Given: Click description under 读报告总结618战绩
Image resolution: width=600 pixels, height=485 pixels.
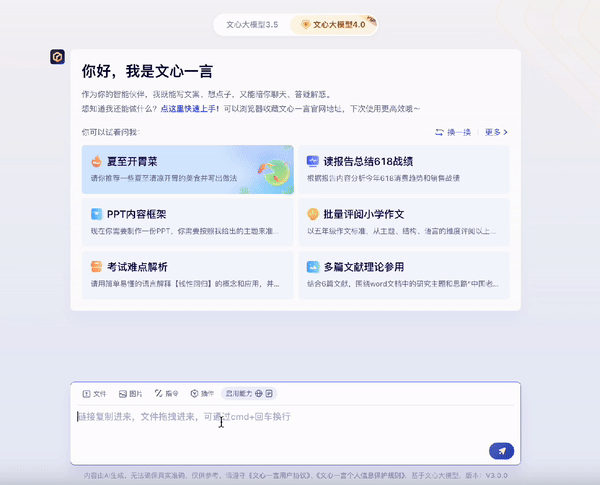Looking at the screenshot, I should click(x=383, y=178).
